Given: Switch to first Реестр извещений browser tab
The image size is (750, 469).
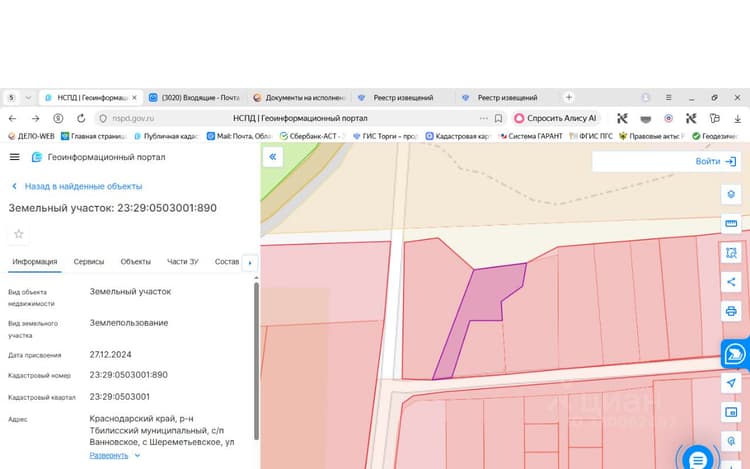Looking at the screenshot, I should point(403,98).
